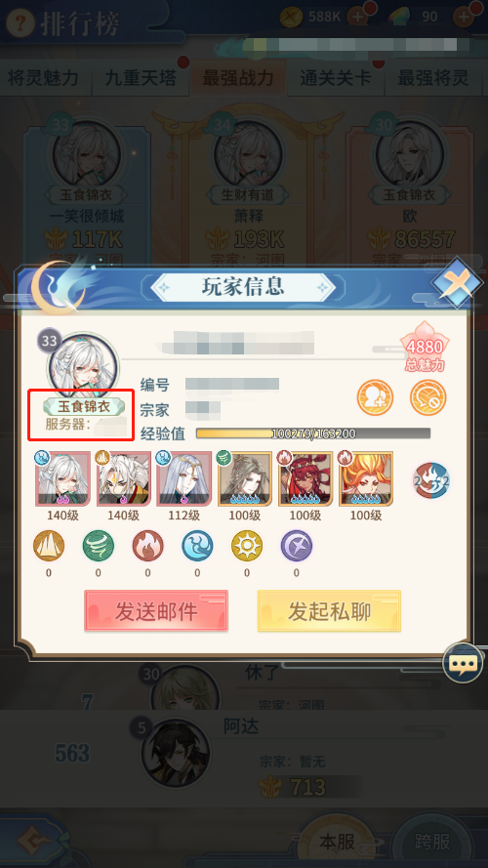Screen dimensions: 488x868
Task: Toggle the 本服 server ranking option
Action: coord(337,842)
